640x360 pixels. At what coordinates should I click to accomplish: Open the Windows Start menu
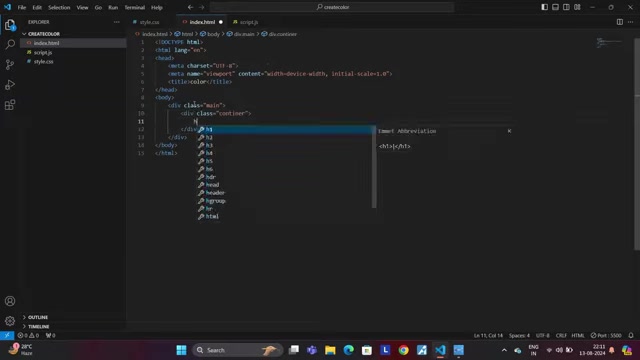[181, 350]
